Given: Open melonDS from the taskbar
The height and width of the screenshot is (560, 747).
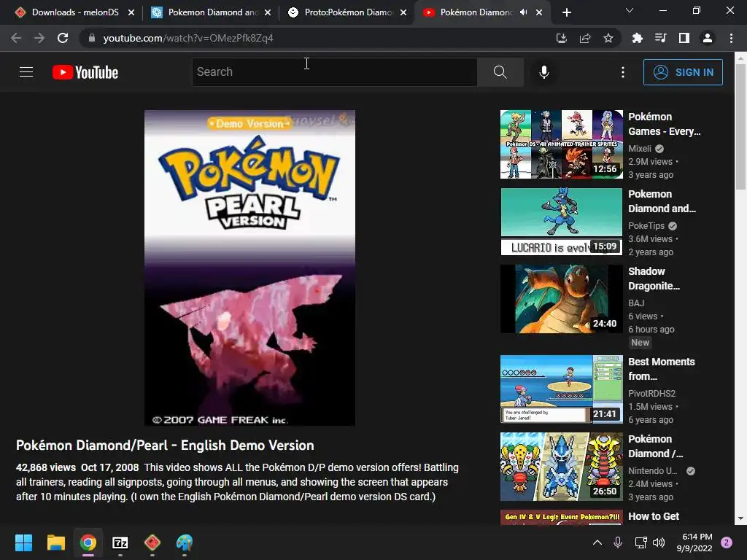Looking at the screenshot, I should 152,542.
